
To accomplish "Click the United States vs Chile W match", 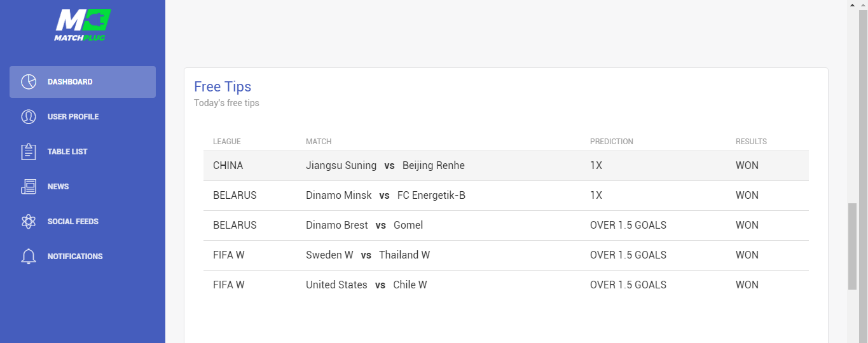I will pos(366,285).
